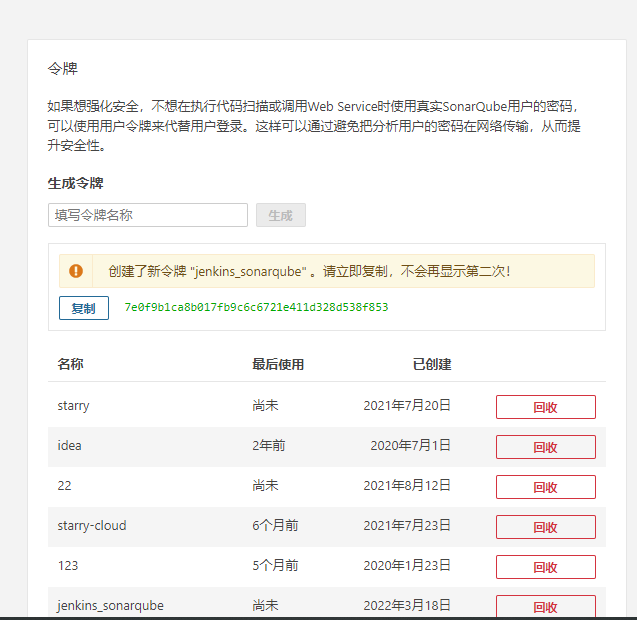
Task: Click the new token alert message
Action: [309, 271]
